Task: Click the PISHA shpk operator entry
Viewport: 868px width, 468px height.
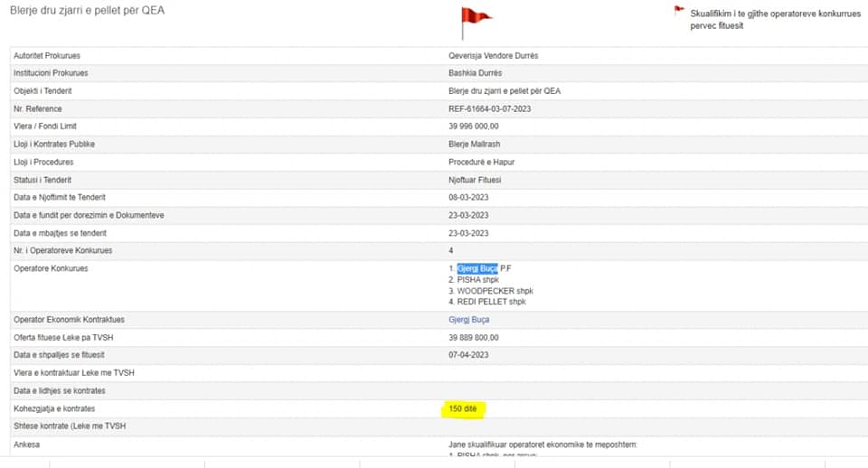Action: coord(477,280)
